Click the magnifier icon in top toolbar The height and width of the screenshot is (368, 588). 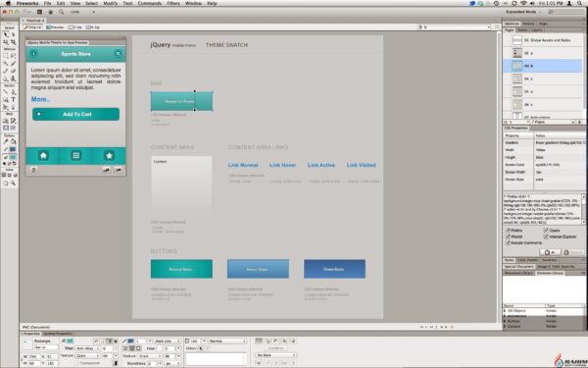click(61, 12)
